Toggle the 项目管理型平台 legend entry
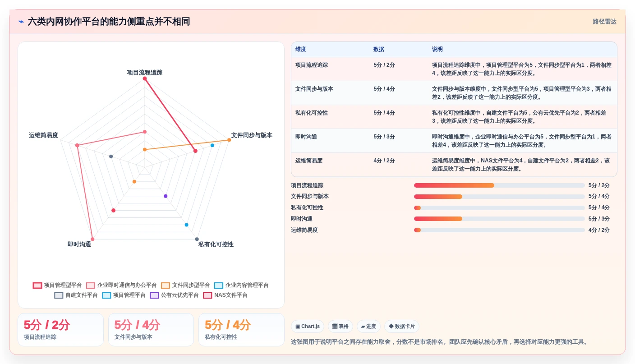635x364 pixels. point(57,286)
